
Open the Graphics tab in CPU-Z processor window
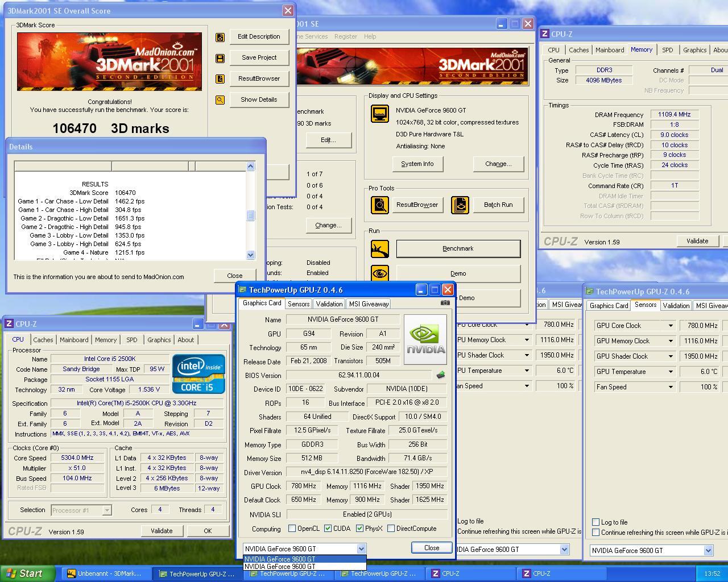[x=159, y=340]
